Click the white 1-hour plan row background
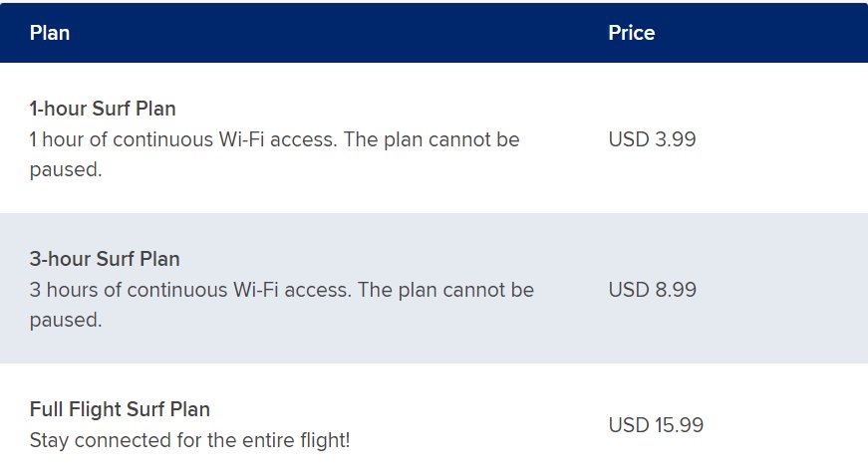The width and height of the screenshot is (868, 476). tap(434, 137)
